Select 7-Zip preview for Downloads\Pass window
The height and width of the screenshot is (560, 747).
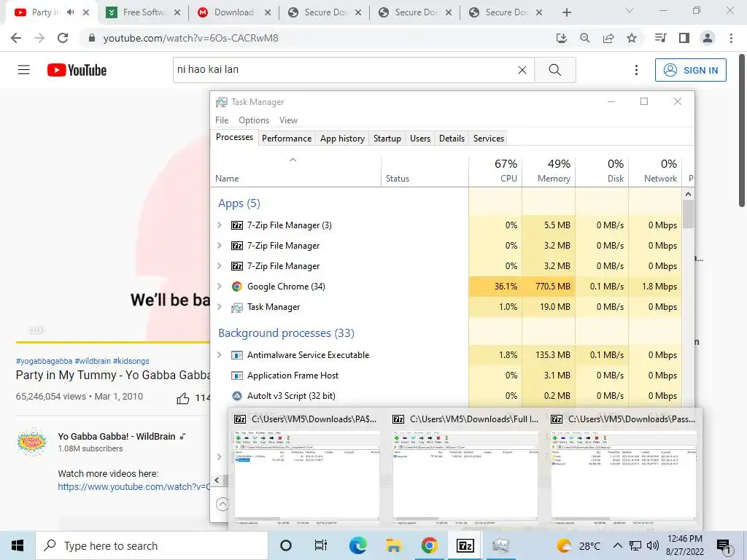point(623,470)
